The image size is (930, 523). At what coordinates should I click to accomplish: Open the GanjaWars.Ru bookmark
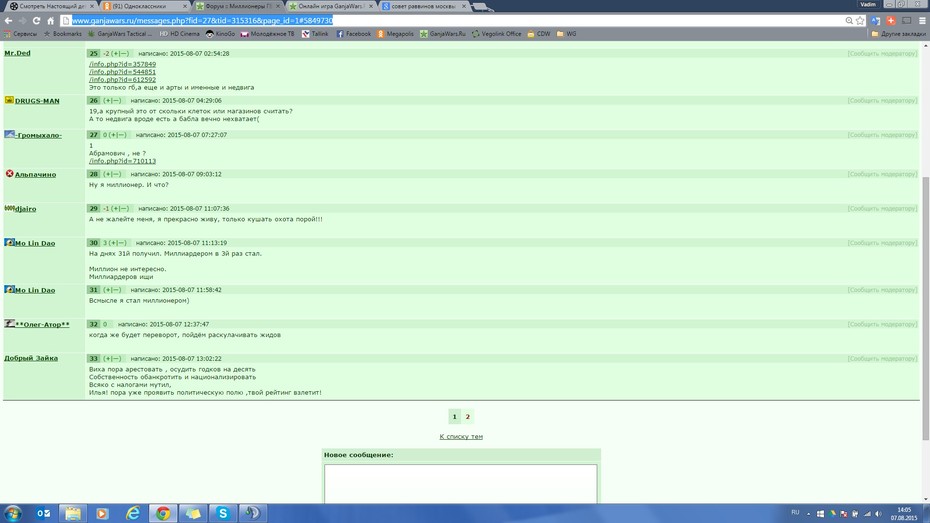(x=442, y=34)
